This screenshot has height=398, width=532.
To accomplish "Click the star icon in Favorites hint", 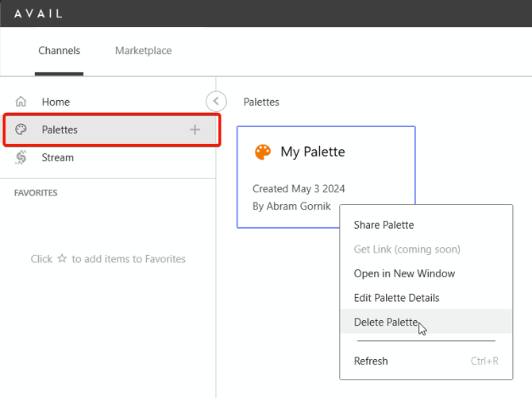I will (x=62, y=259).
